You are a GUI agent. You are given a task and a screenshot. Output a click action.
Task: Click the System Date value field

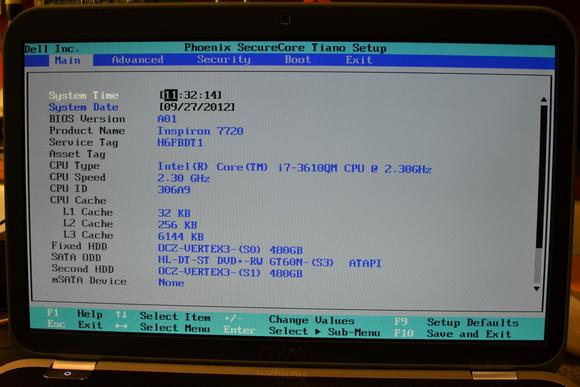coord(197,107)
